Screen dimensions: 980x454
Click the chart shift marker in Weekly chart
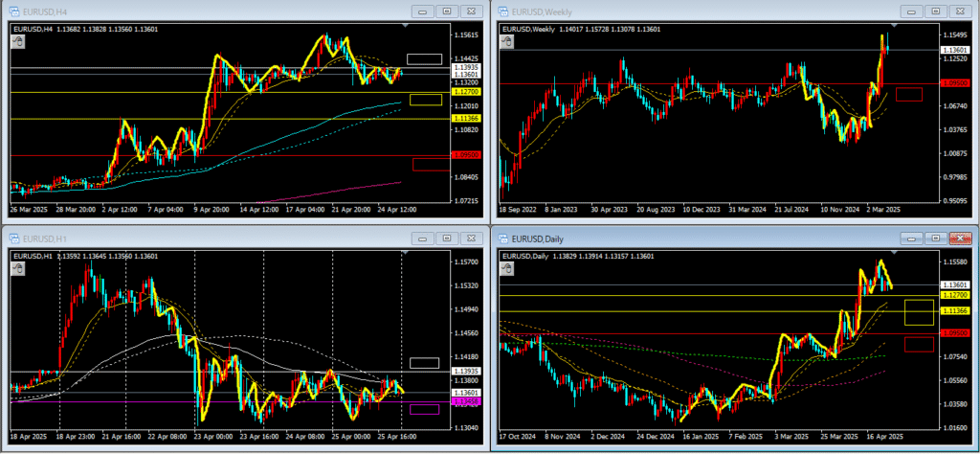tap(895, 26)
